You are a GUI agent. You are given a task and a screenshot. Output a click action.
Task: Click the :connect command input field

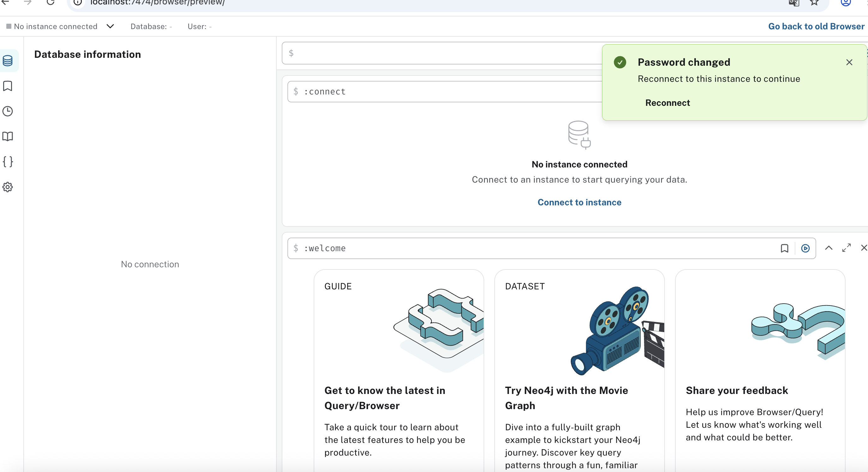coord(445,92)
